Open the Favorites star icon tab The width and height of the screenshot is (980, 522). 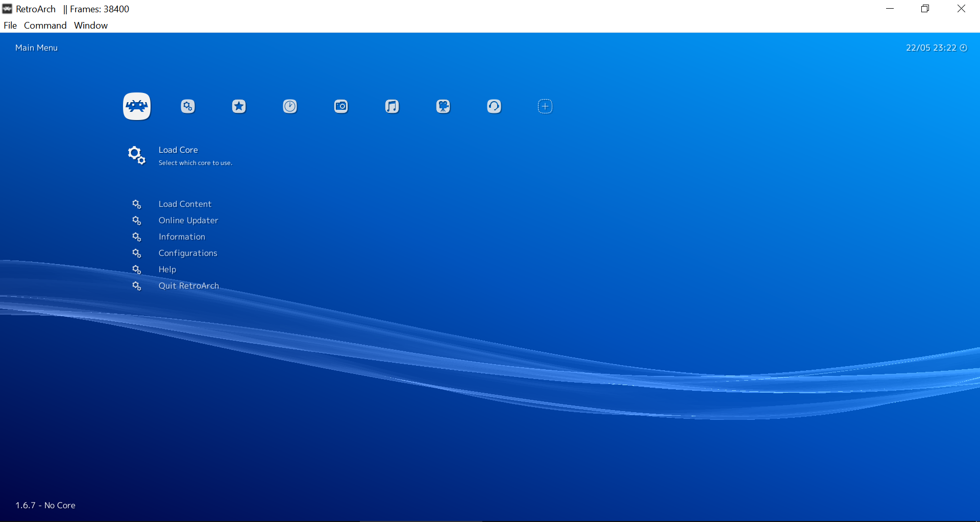pos(239,106)
